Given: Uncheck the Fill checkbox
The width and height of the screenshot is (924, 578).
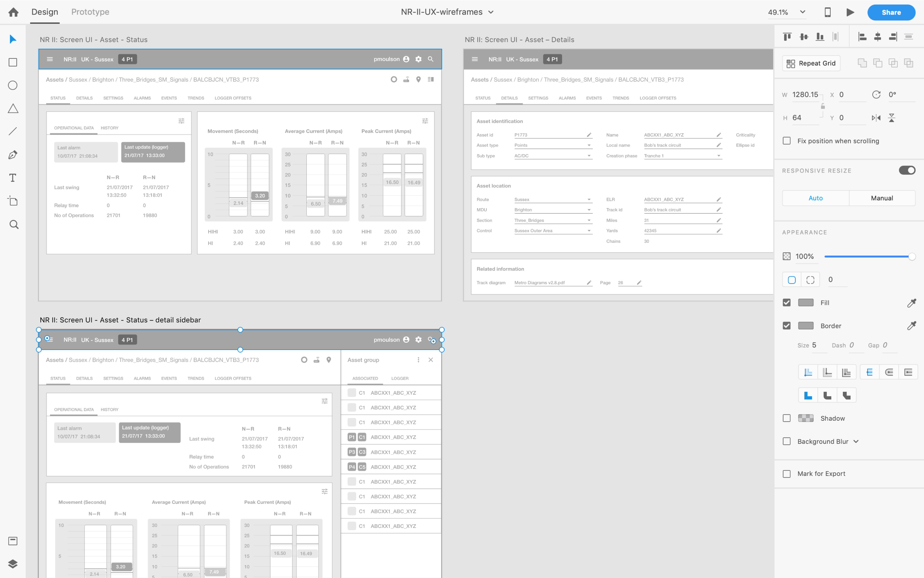Looking at the screenshot, I should coord(787,303).
